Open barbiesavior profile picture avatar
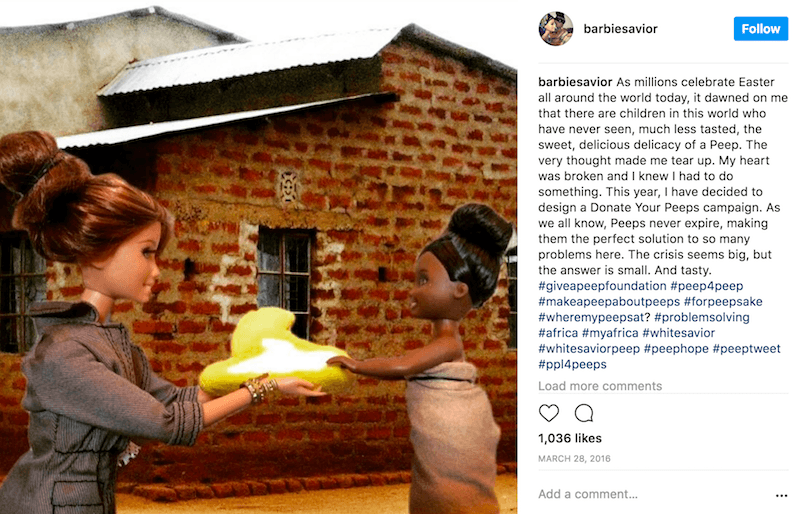800x514 pixels. tap(556, 29)
